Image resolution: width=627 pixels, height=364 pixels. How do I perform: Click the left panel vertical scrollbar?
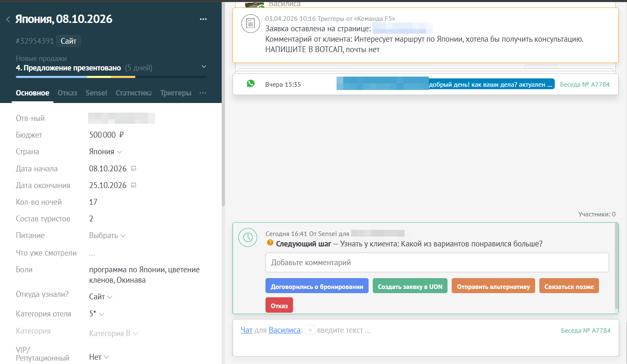tap(223, 104)
